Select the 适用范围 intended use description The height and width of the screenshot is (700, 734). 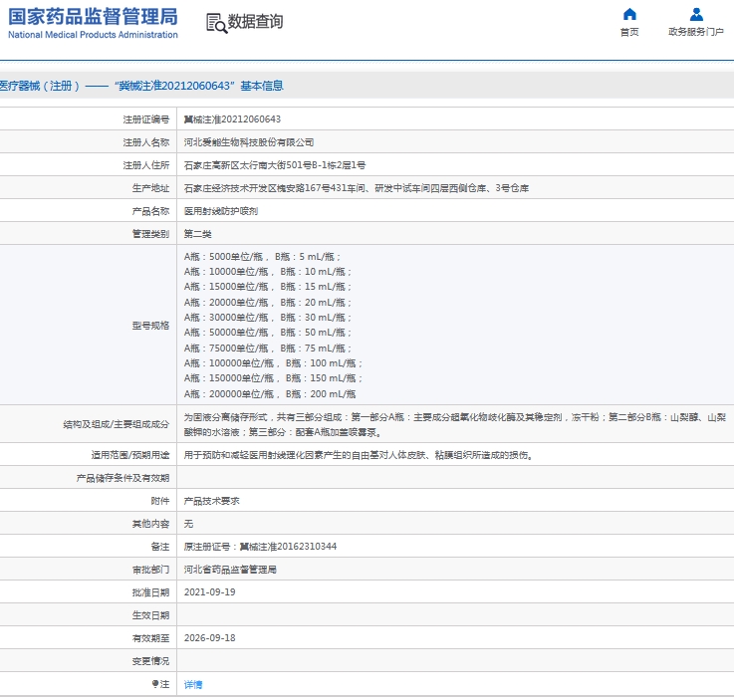[x=360, y=455]
